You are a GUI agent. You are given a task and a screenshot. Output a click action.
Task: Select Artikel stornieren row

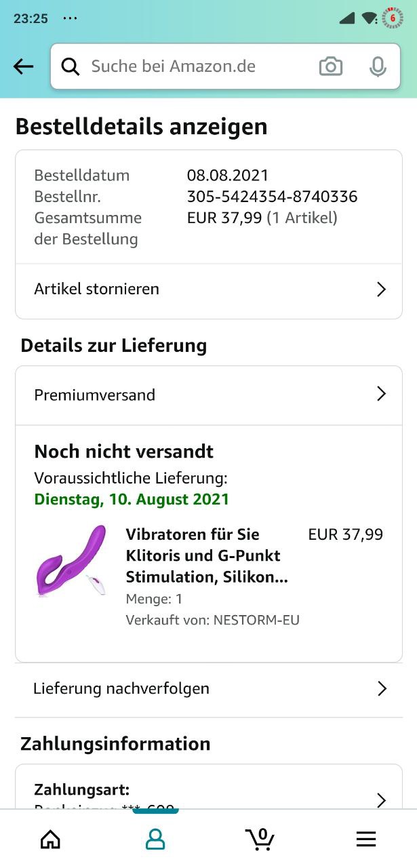point(97,289)
